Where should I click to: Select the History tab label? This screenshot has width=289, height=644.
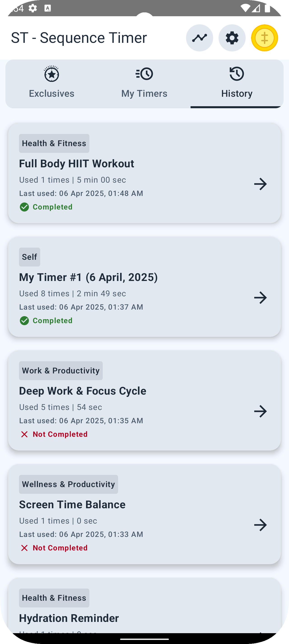click(x=237, y=94)
